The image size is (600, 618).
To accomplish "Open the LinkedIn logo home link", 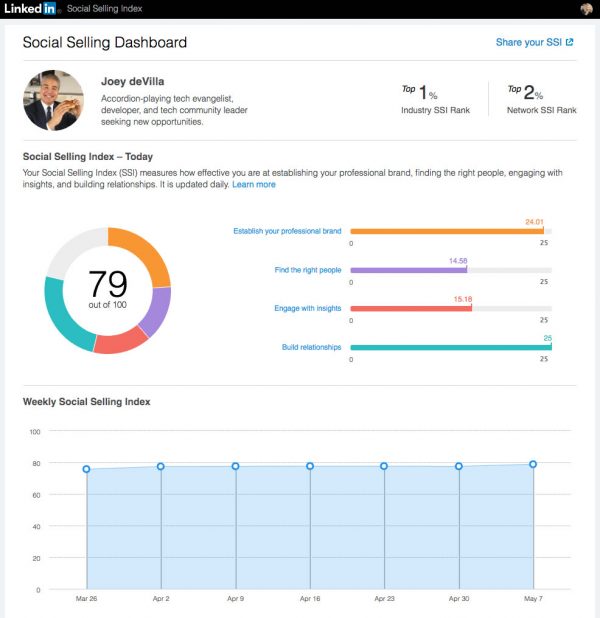I will [x=30, y=8].
